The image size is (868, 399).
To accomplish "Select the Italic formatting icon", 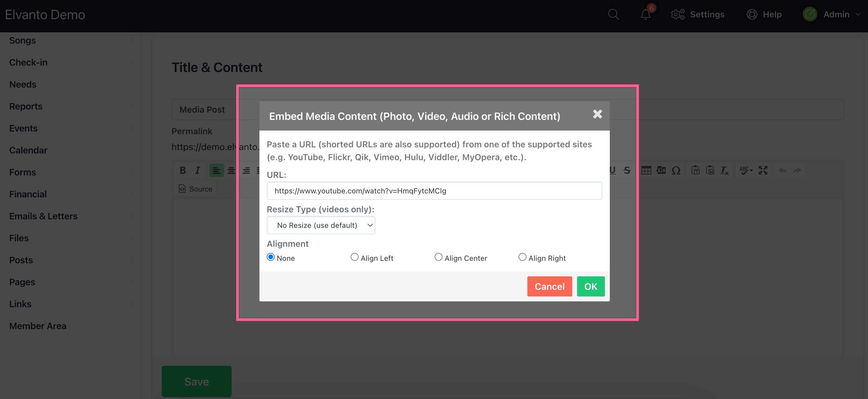I will pyautogui.click(x=197, y=170).
